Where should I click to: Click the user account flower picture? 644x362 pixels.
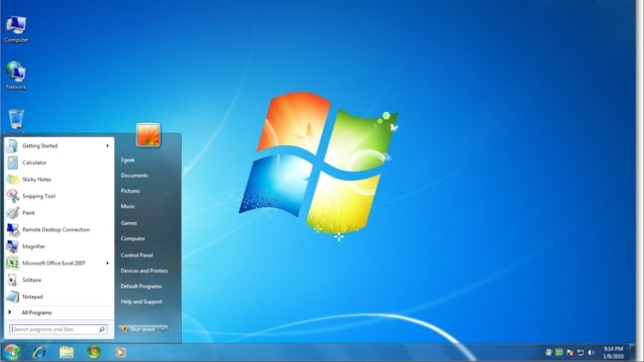(x=148, y=135)
